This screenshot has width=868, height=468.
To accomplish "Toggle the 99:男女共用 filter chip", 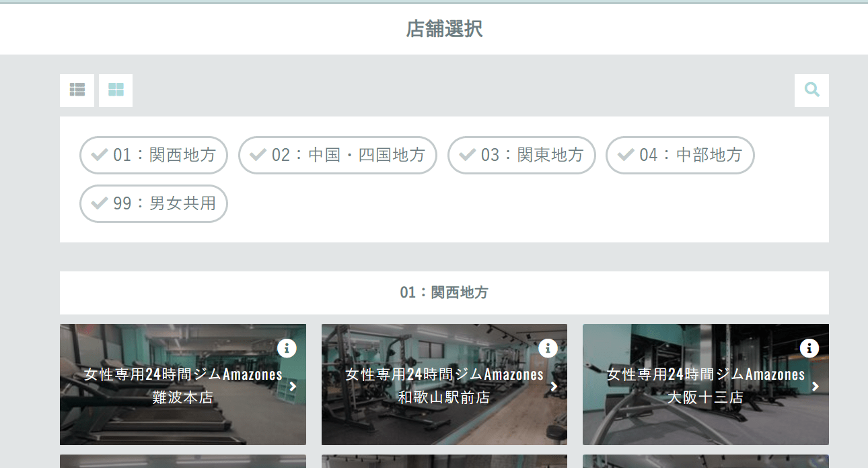I will (x=153, y=203).
